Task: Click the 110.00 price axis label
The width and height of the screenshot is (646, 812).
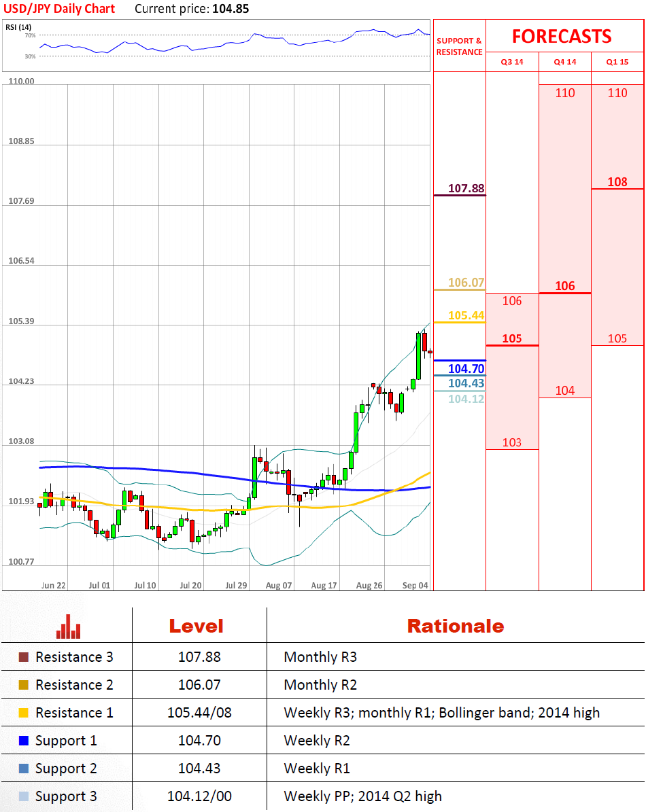Action: (x=21, y=82)
